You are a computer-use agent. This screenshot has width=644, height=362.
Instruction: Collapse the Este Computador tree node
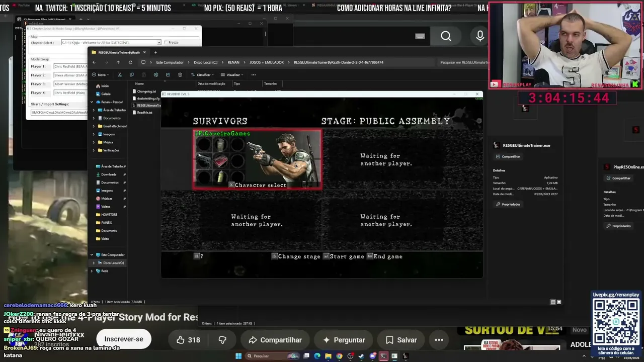pyautogui.click(x=92, y=255)
